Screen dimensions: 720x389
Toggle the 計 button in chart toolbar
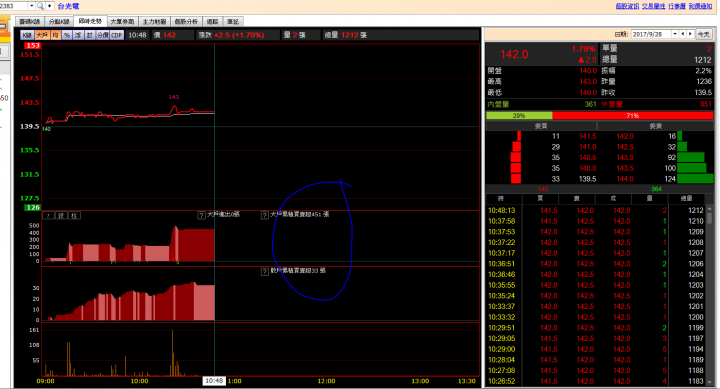point(90,35)
